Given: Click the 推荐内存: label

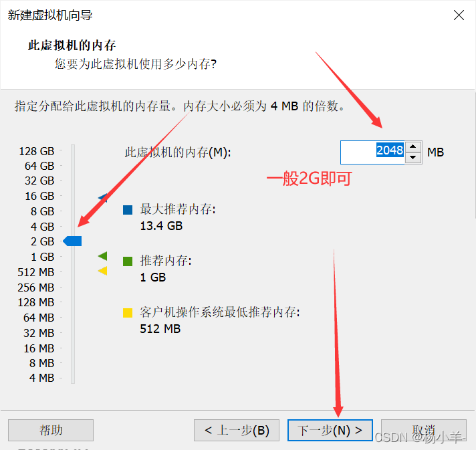Looking at the screenshot, I should 166,261.
